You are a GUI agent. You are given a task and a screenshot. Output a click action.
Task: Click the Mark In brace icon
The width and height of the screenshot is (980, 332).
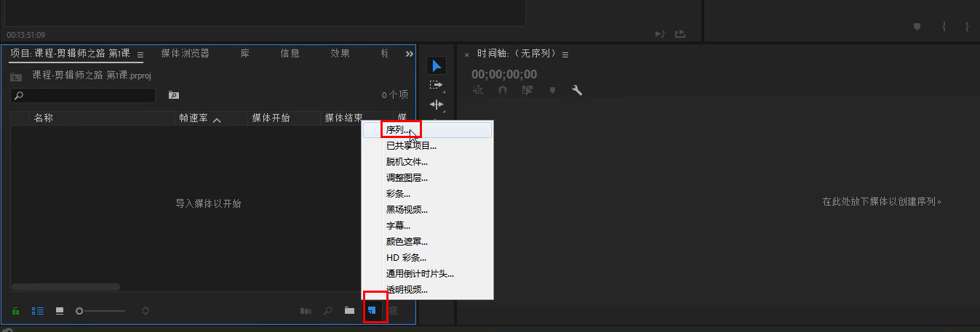(944, 27)
